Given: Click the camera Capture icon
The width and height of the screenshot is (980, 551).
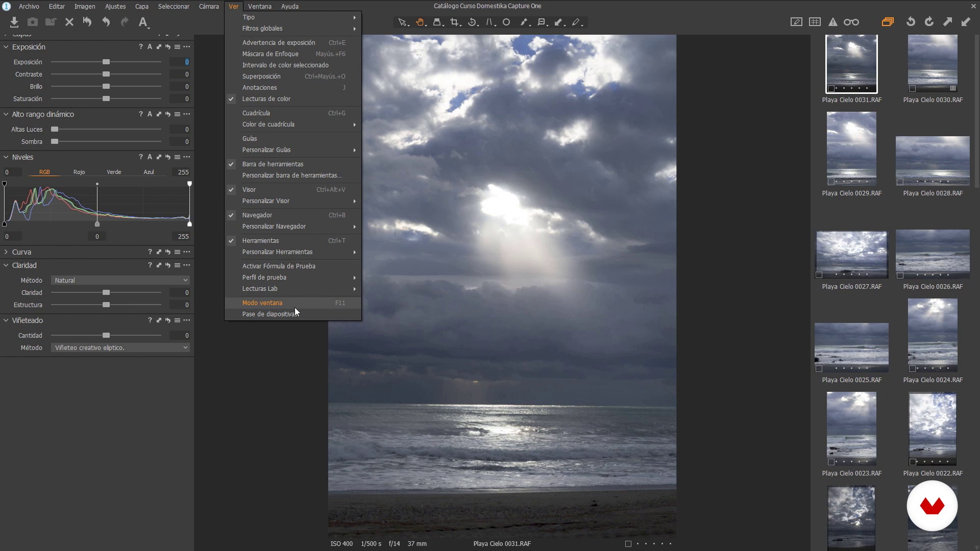Looking at the screenshot, I should [x=32, y=22].
